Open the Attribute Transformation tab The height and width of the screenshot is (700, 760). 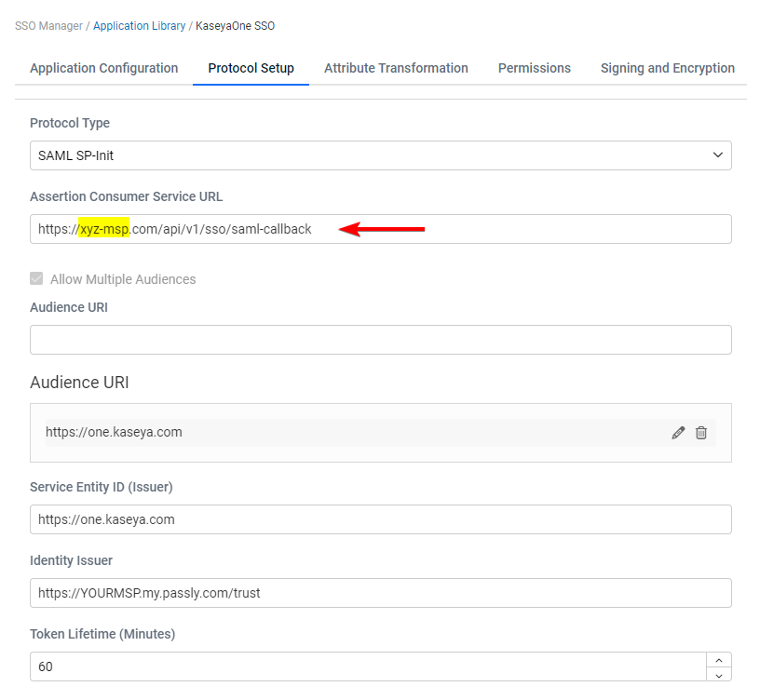coord(396,68)
